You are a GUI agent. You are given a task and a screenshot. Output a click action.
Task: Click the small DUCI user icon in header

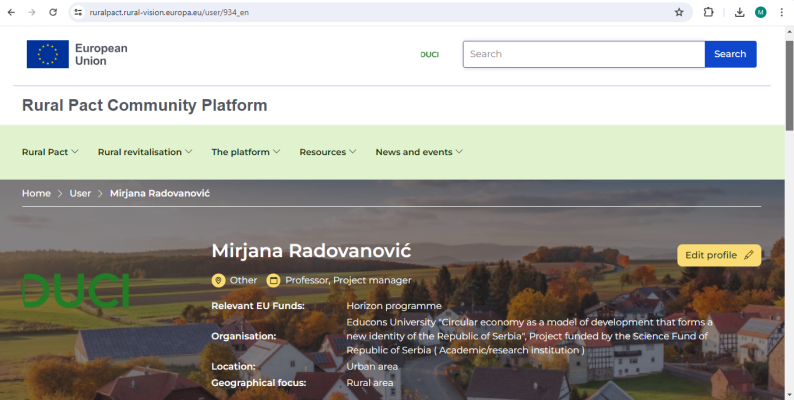429,54
